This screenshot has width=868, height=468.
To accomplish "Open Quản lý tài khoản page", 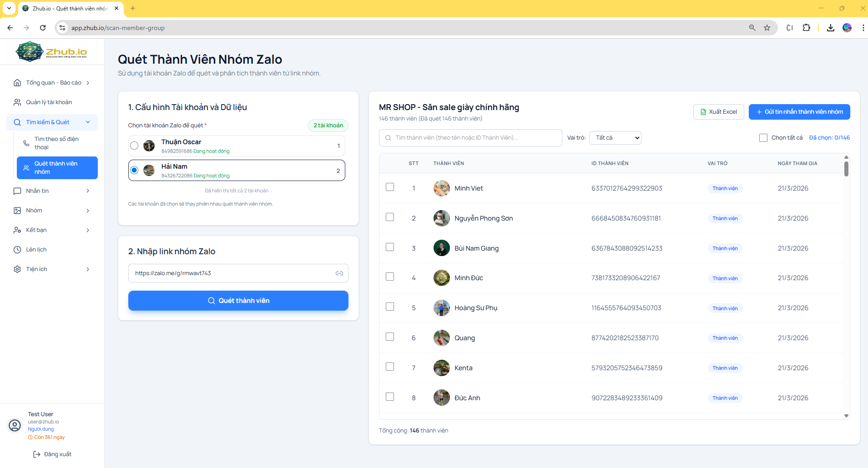I will click(49, 102).
